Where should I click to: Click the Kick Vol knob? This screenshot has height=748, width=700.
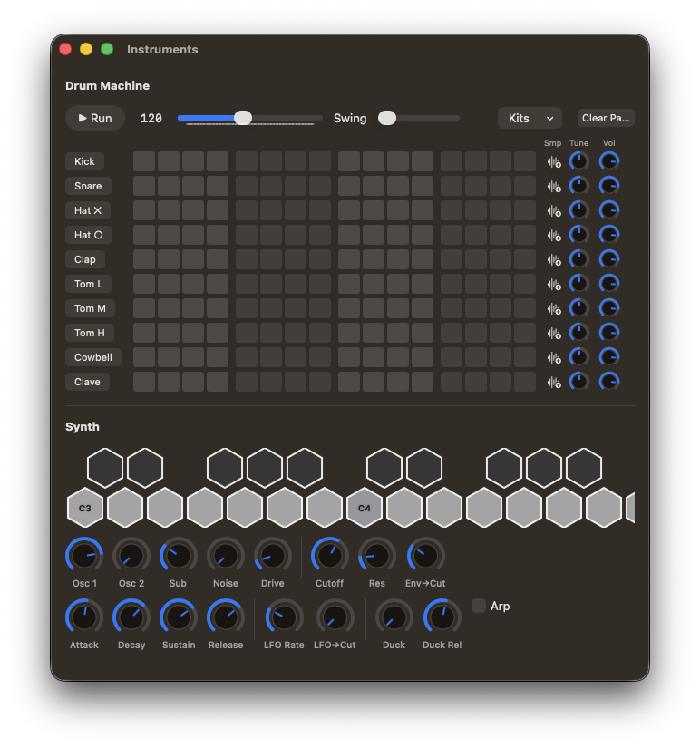pos(609,161)
